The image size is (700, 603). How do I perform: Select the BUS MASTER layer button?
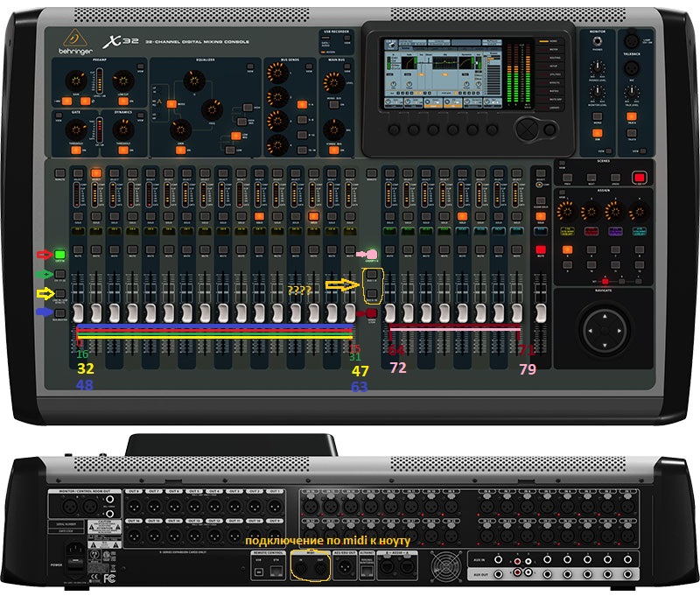click(x=59, y=313)
